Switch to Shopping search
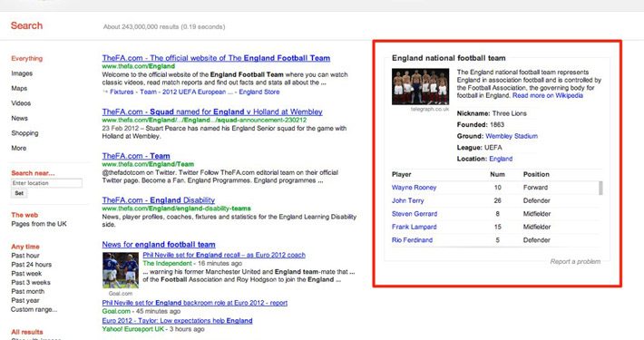The width and height of the screenshot is (644, 340). [24, 133]
